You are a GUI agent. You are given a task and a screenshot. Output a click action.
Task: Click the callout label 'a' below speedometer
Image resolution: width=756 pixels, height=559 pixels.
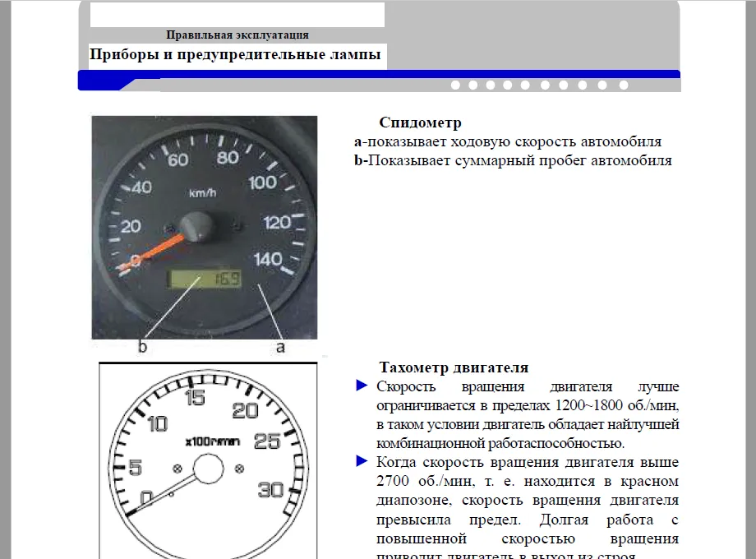tap(280, 347)
